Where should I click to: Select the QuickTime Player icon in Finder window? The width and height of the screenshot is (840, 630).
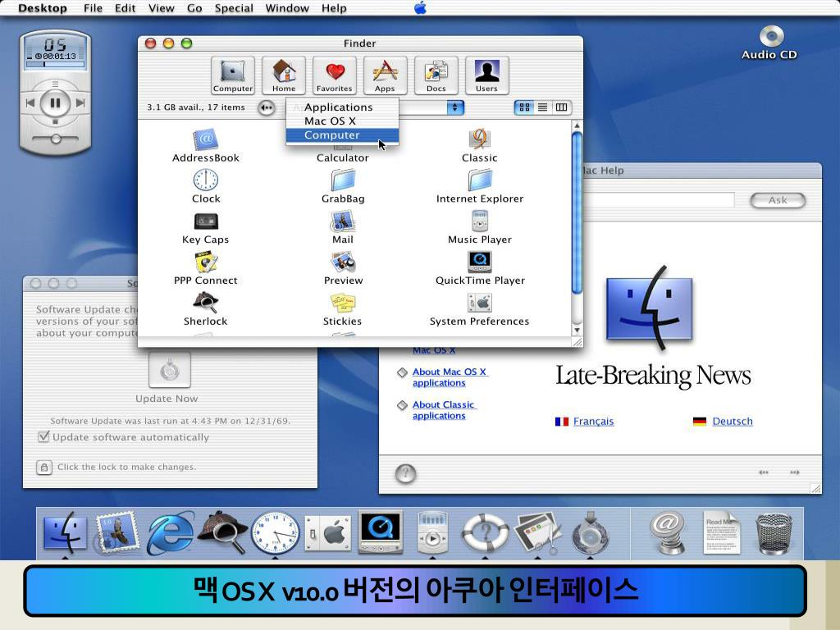(479, 262)
